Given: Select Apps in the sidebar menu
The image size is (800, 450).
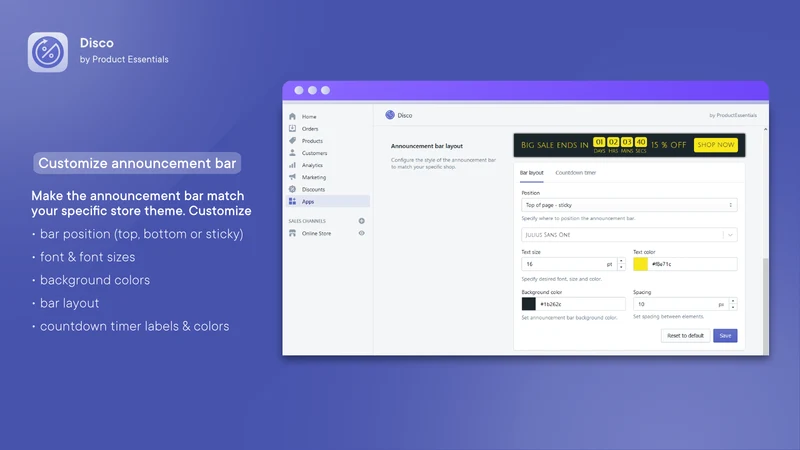Looking at the screenshot, I should tap(329, 202).
